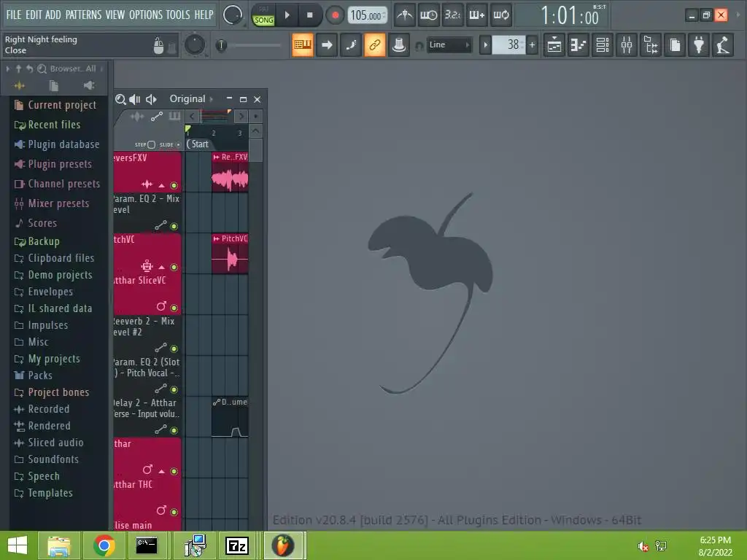The image size is (747, 560).
Task: Toggle auto-scroll arrow button
Action: coord(327,45)
